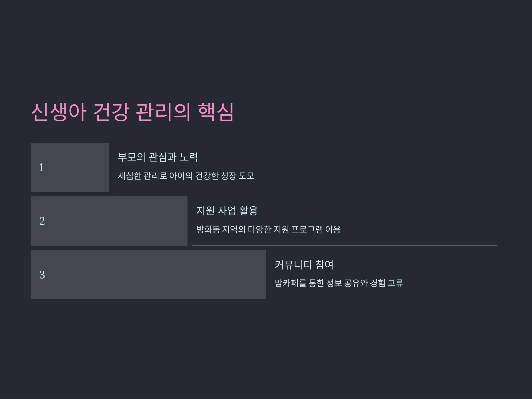Select the numbered box labeled 1
Image resolution: width=532 pixels, height=399 pixels.
[70, 167]
